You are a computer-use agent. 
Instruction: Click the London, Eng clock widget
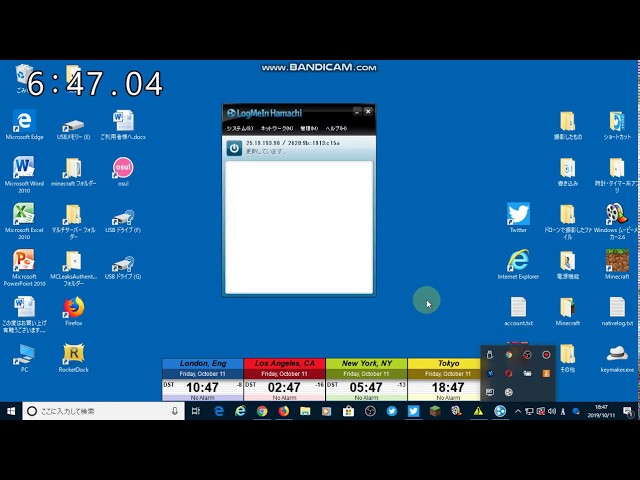click(x=203, y=380)
